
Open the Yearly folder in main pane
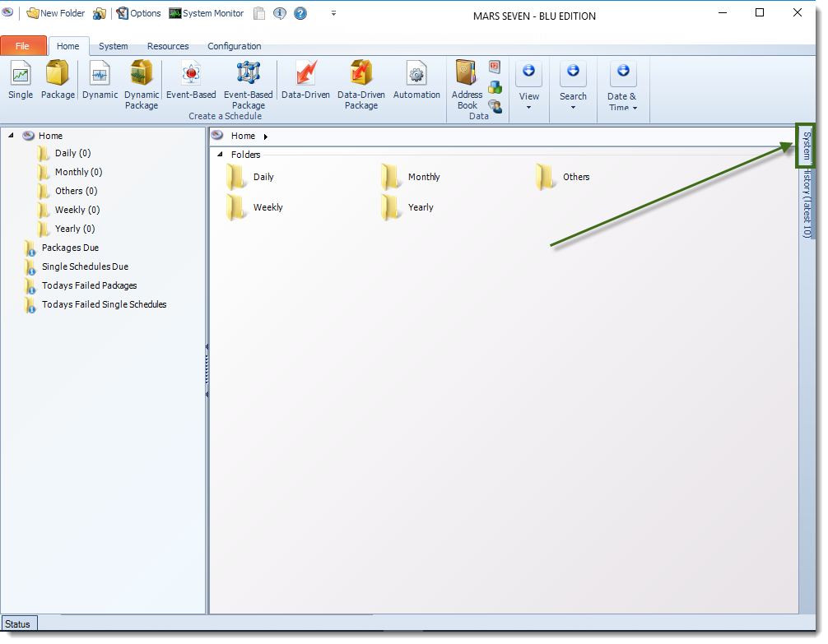pos(407,207)
